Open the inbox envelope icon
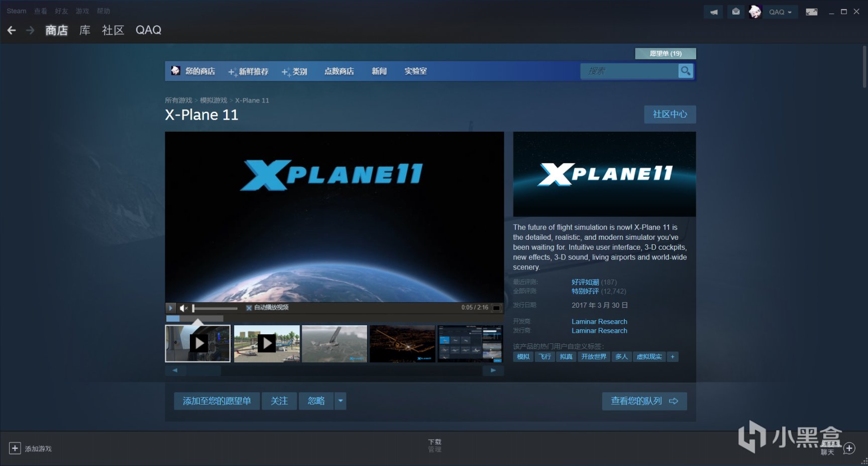 pos(735,12)
